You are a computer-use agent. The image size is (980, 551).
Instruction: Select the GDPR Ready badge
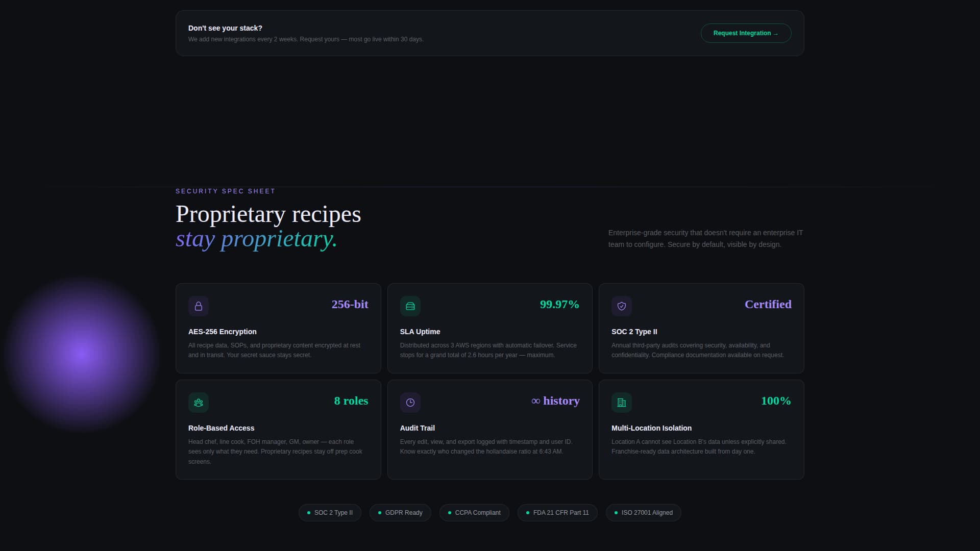400,512
